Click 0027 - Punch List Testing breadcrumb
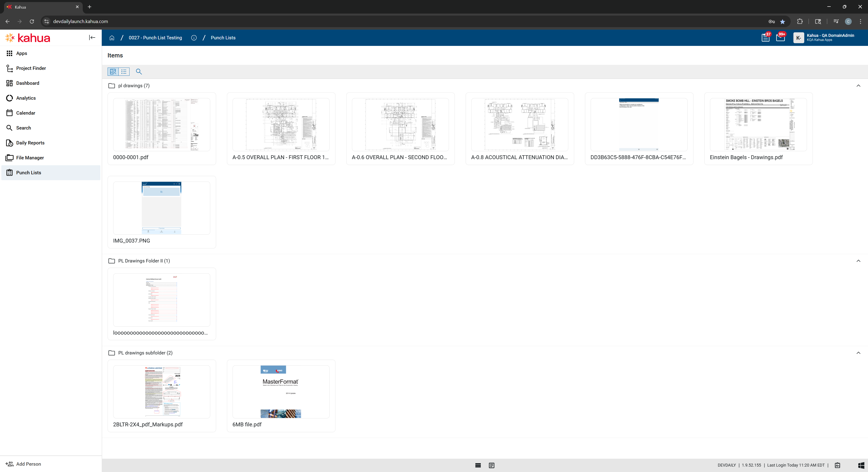 tap(155, 38)
